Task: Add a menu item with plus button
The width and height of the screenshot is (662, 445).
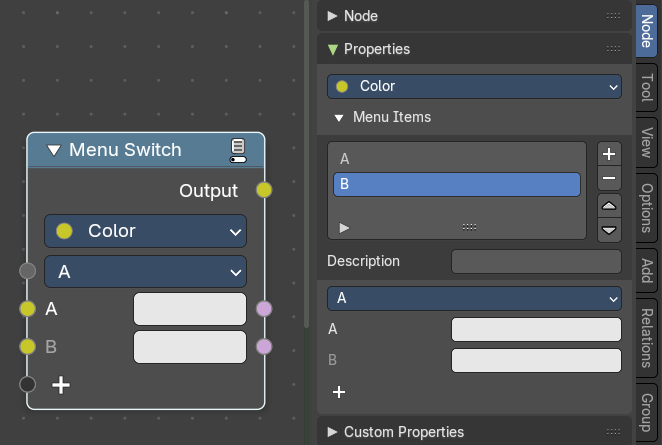Action: point(609,154)
